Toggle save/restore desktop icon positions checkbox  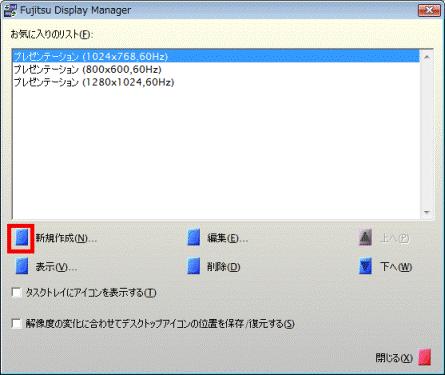[x=16, y=324]
